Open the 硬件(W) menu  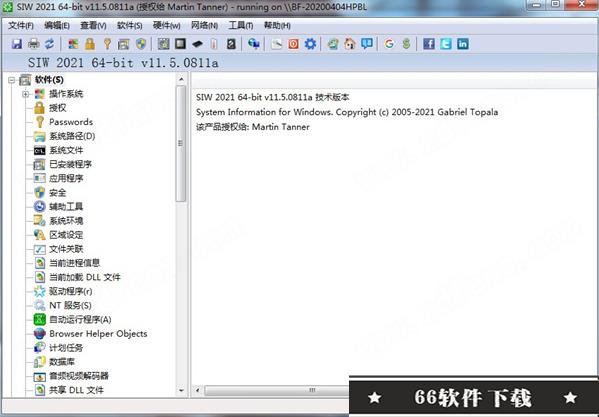tap(167, 26)
